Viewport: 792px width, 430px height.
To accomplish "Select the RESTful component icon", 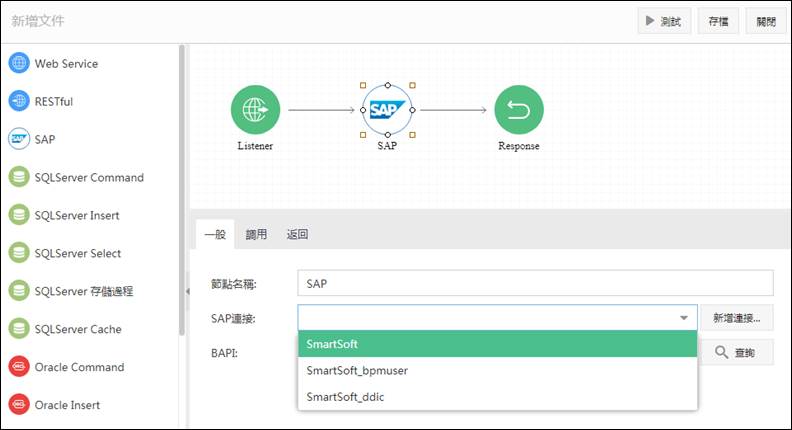I will 19,101.
